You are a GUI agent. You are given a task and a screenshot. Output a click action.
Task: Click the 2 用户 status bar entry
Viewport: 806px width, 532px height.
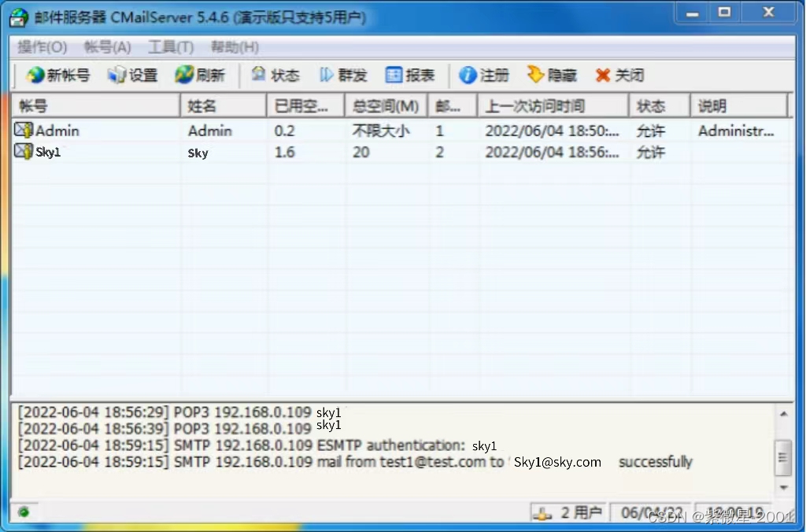[568, 512]
